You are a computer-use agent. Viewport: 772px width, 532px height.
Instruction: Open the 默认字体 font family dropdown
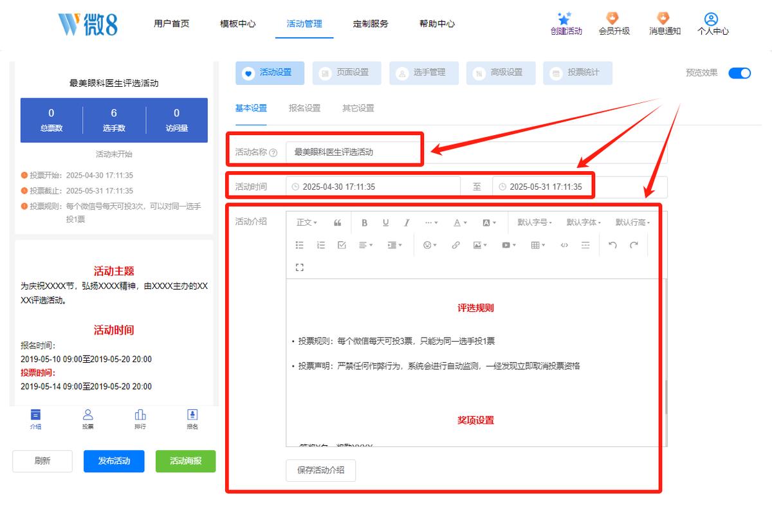click(584, 223)
